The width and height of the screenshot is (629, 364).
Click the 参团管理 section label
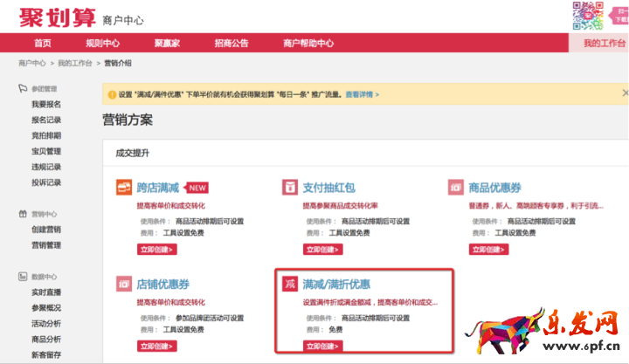[x=45, y=88]
